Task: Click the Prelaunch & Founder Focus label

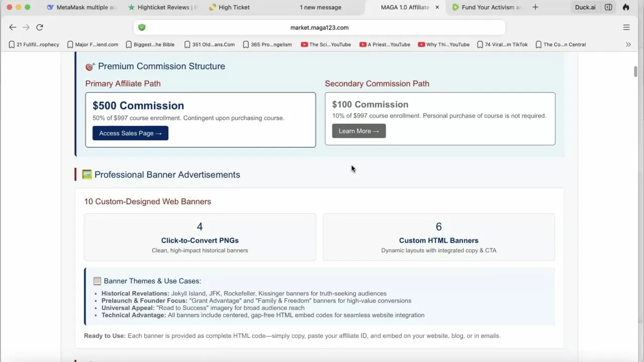Action: pos(144,301)
